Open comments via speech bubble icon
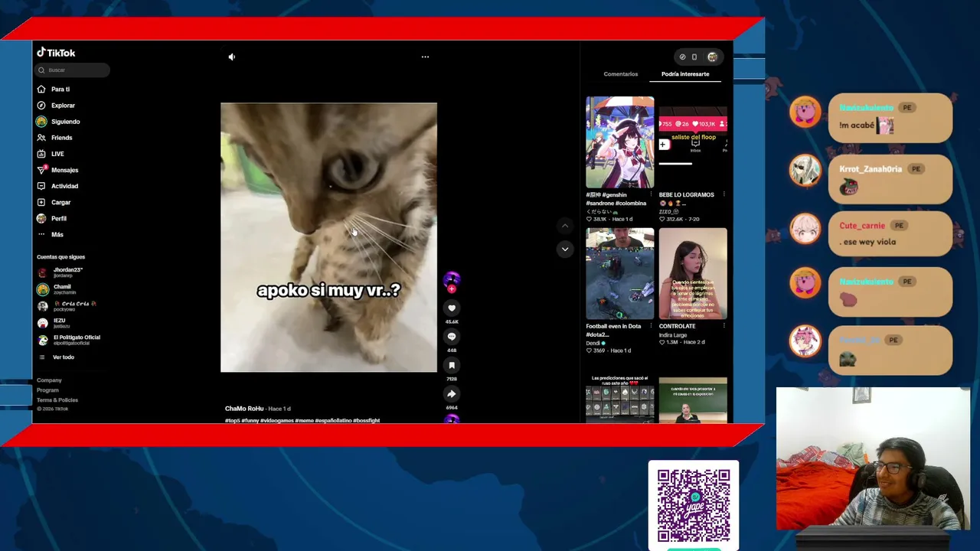Image resolution: width=980 pixels, height=551 pixels. [452, 337]
